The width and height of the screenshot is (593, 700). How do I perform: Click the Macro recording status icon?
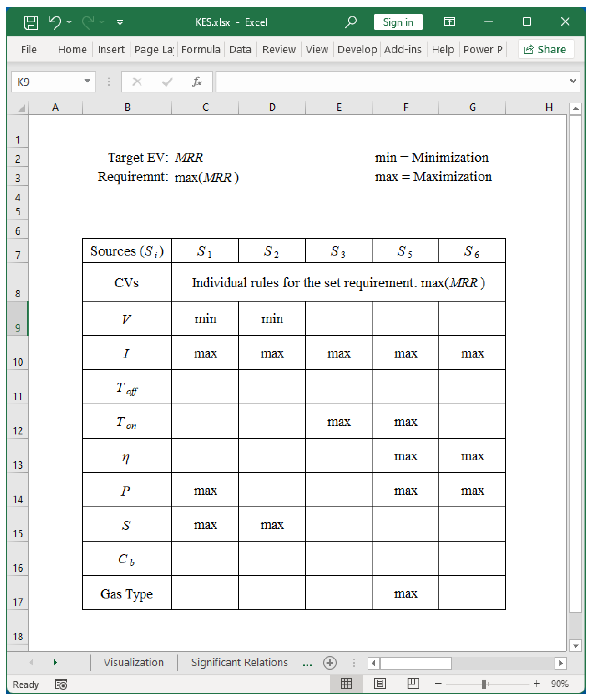[61, 684]
